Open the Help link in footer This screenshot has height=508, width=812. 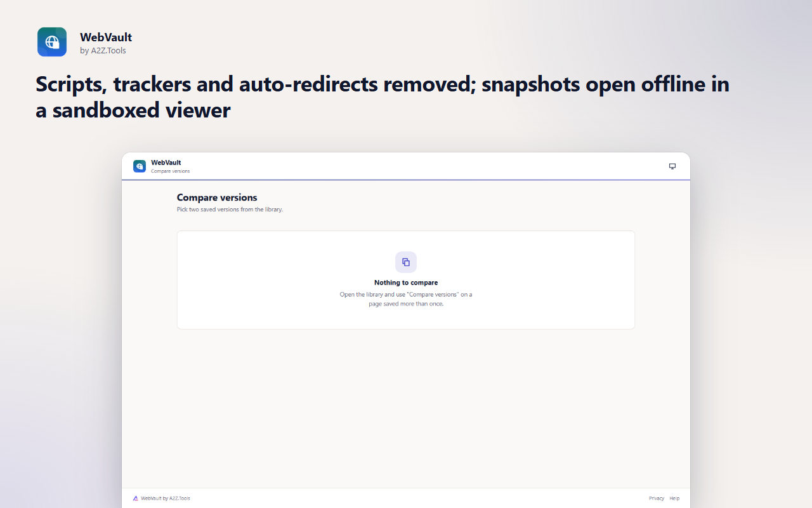click(674, 498)
